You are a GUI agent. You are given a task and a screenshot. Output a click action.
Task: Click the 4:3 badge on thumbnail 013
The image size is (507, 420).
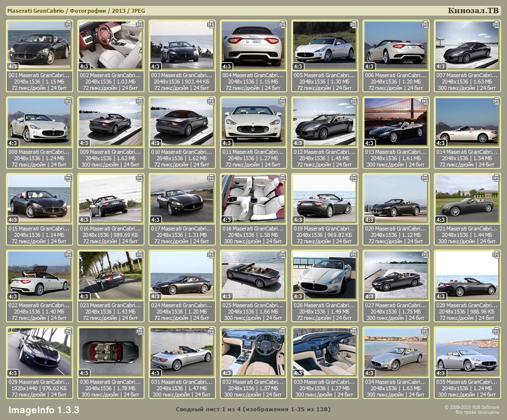(x=369, y=143)
